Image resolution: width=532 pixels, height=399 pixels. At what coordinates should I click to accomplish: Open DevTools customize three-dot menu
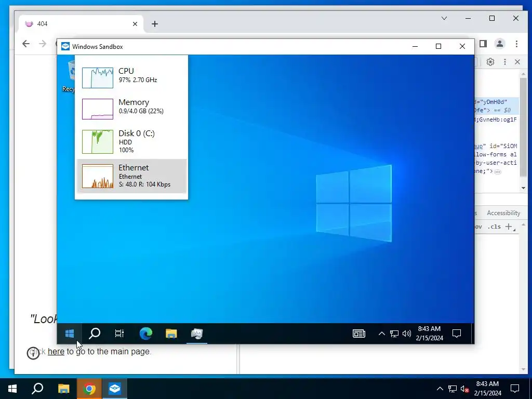click(x=505, y=62)
